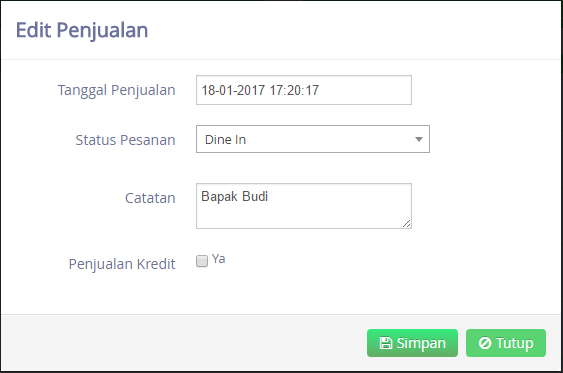Close the dialog with Tutup button
563x373 pixels.
(506, 343)
